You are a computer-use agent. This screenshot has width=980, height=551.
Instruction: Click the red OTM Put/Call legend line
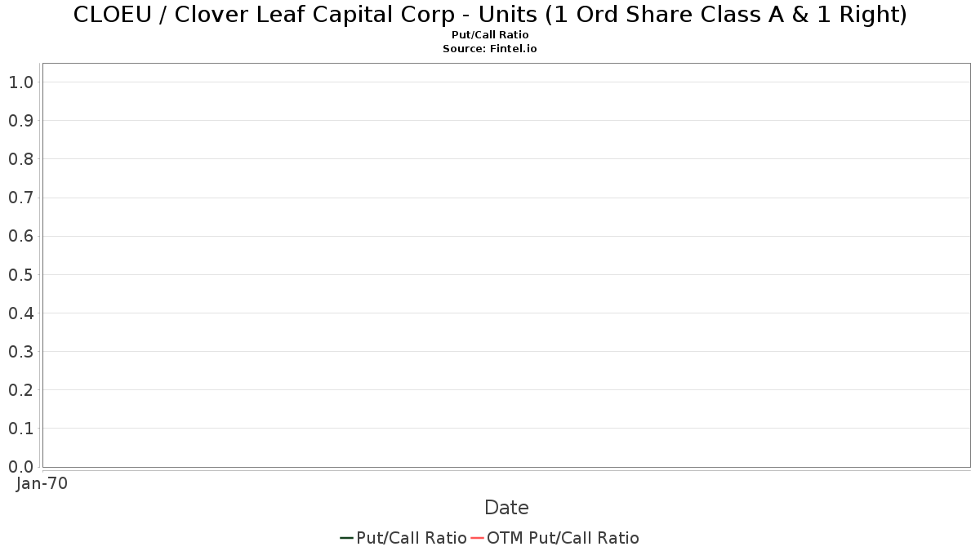click(x=478, y=538)
